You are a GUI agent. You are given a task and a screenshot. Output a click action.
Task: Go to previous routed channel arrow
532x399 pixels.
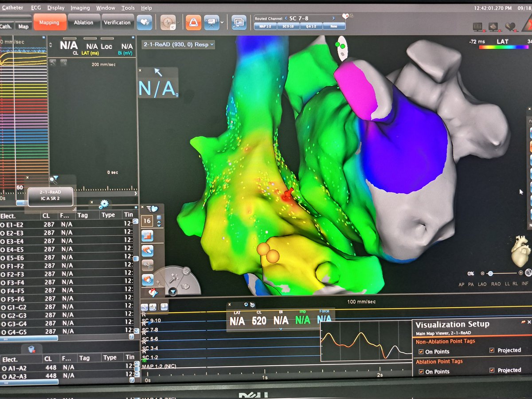coord(286,18)
